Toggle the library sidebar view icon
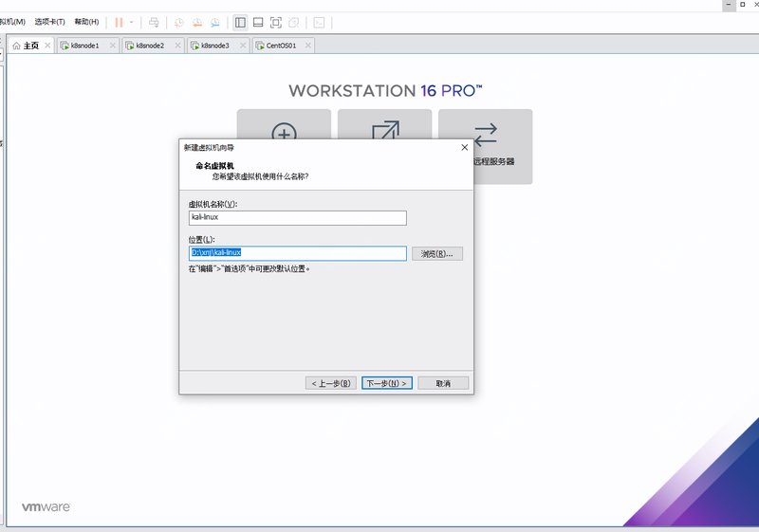Screen dimensions: 759x532 240,22
